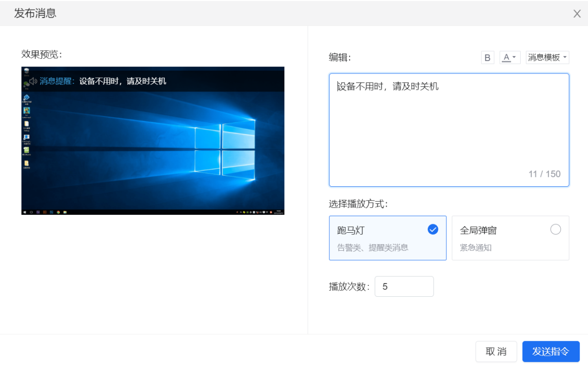The height and width of the screenshot is (366, 588).
Task: Open the font color A dropdown
Action: 510,58
